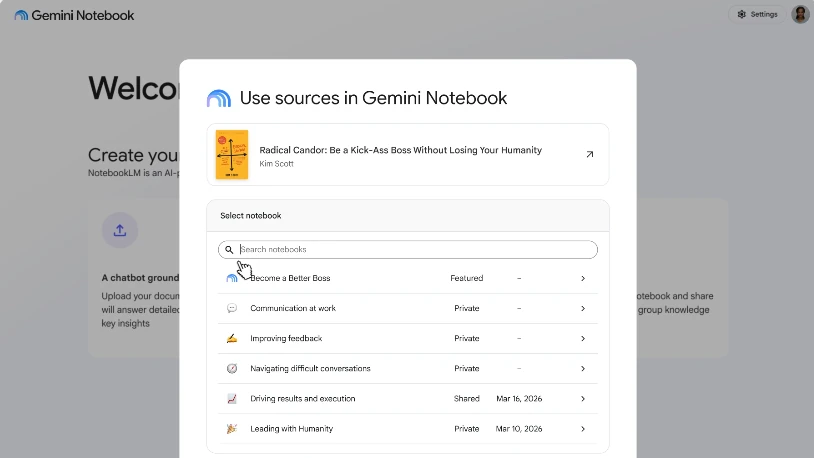The width and height of the screenshot is (814, 458).
Task: Select the Driving results and execution notebook
Action: pos(408,399)
